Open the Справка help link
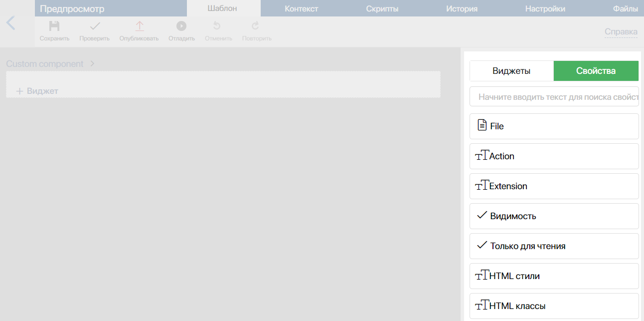 [x=621, y=32]
